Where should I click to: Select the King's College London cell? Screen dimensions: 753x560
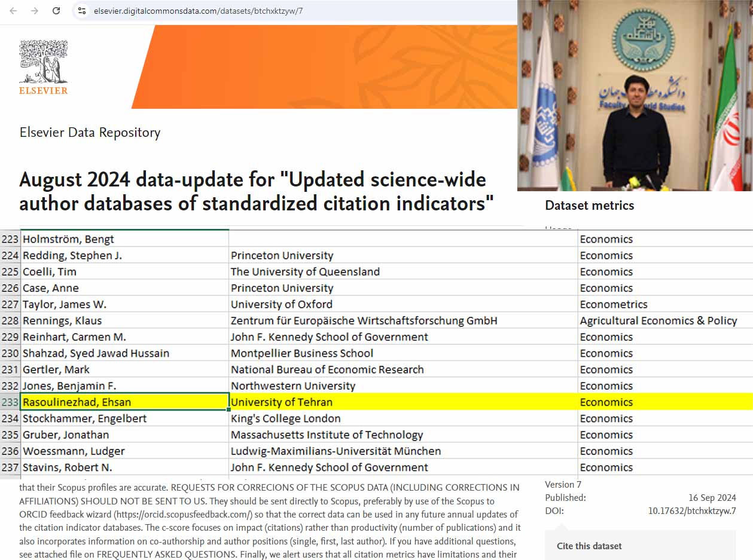coord(403,418)
